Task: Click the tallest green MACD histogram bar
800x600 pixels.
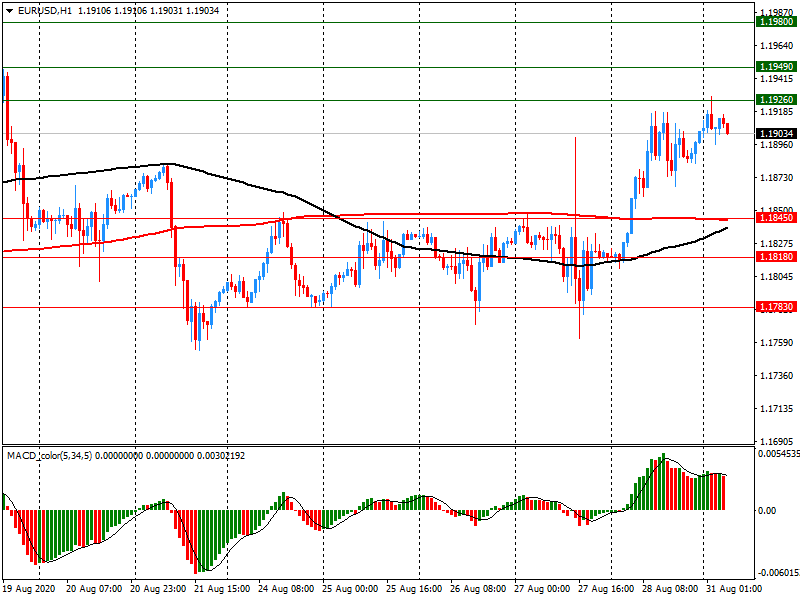Action: (x=662, y=482)
